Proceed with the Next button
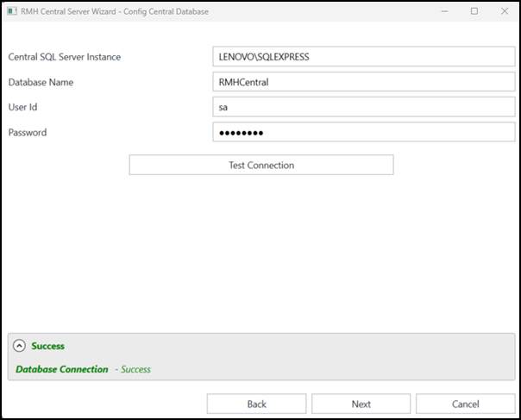This screenshot has height=420, width=521. click(361, 404)
